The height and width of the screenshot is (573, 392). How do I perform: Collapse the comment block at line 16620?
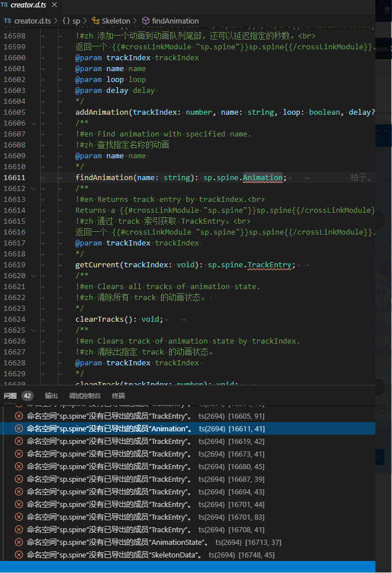(x=34, y=276)
